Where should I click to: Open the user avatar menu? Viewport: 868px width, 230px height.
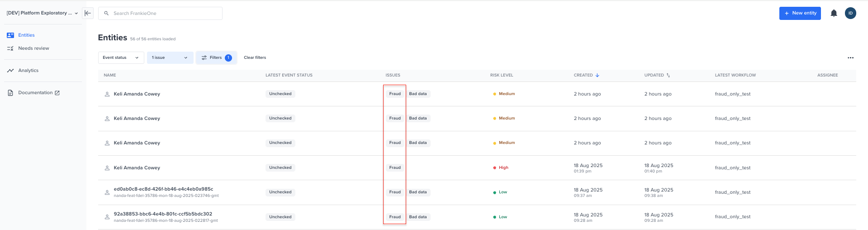click(x=850, y=13)
